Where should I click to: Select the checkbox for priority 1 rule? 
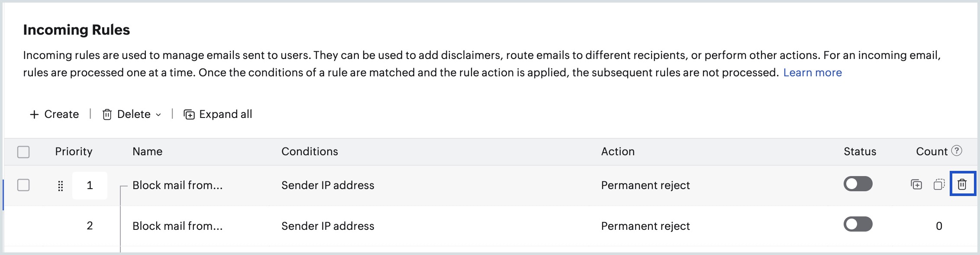(23, 185)
